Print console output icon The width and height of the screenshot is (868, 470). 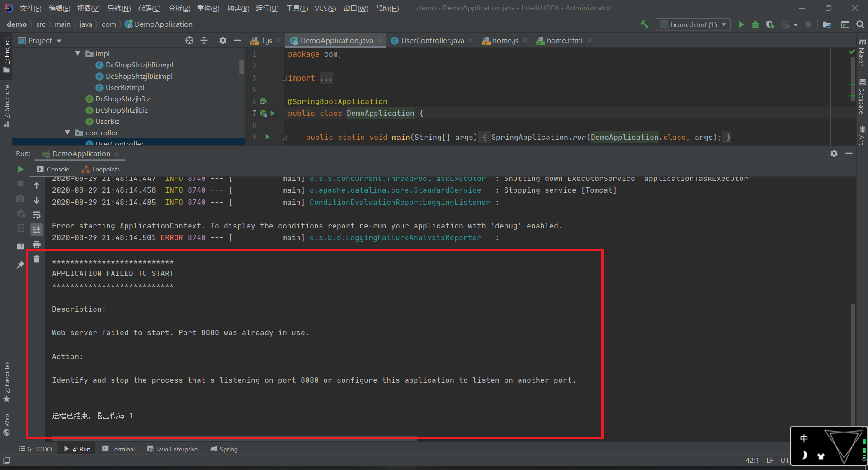click(37, 244)
